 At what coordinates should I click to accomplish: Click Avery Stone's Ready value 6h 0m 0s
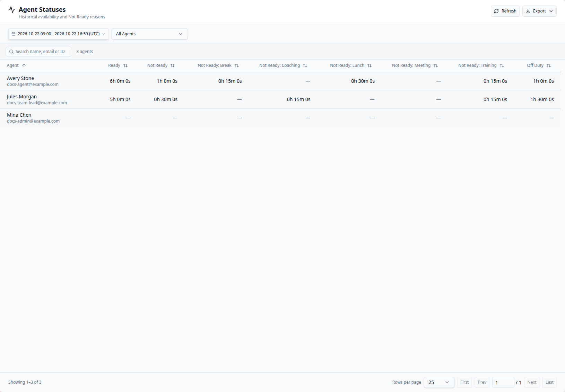(120, 81)
